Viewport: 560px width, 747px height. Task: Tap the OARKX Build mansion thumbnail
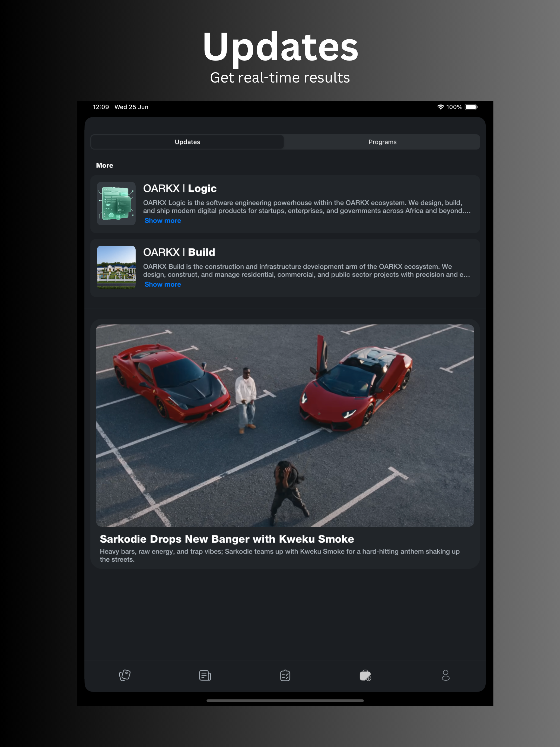116,267
